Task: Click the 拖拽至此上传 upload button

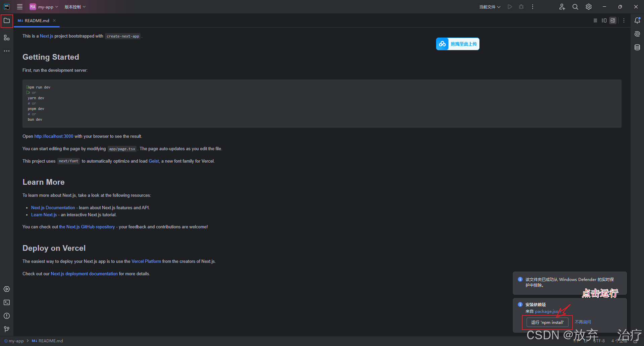Action: (458, 44)
